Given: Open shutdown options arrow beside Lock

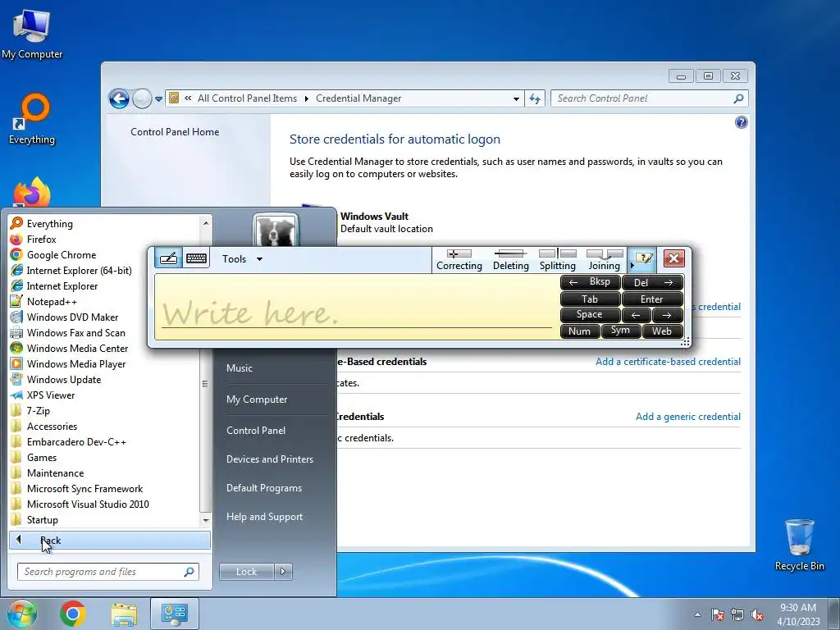Looking at the screenshot, I should coord(283,572).
